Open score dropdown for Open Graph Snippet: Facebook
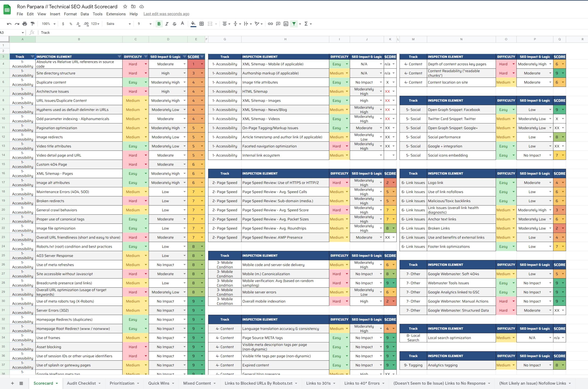 point(563,110)
